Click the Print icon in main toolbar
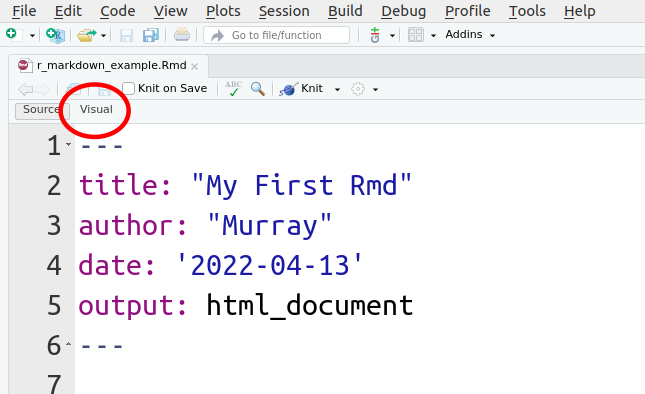Viewport: 645px width, 394px height. [x=181, y=35]
